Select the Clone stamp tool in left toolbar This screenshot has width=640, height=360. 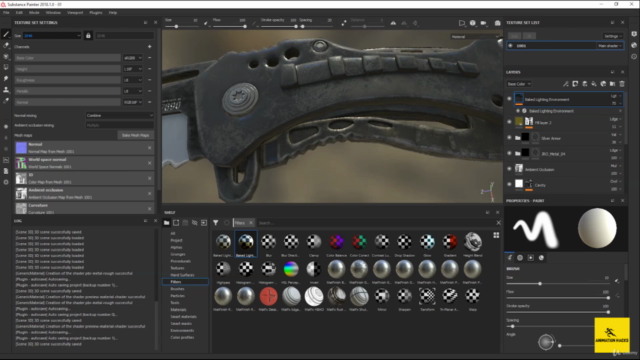point(6,89)
